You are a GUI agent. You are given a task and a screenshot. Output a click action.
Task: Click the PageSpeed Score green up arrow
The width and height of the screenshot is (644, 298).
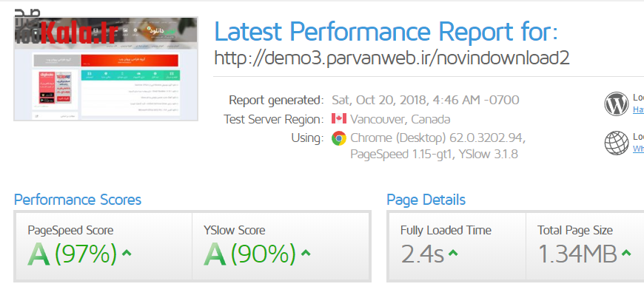click(127, 254)
